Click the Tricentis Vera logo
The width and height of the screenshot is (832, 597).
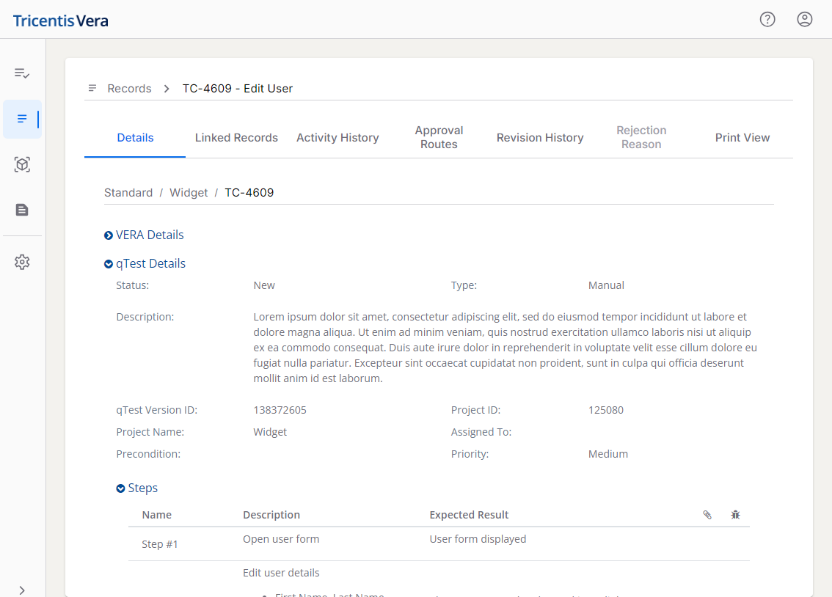click(61, 20)
